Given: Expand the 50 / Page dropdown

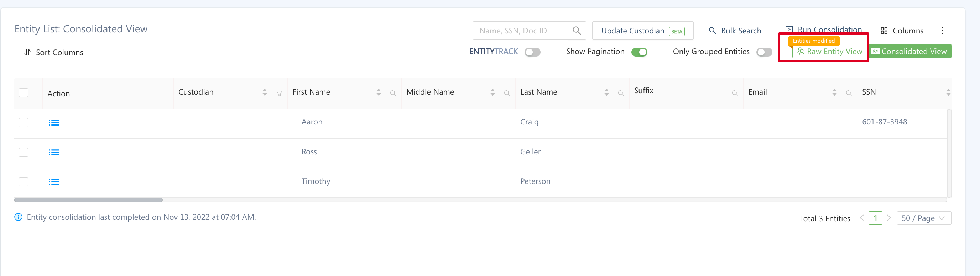Looking at the screenshot, I should [x=924, y=218].
